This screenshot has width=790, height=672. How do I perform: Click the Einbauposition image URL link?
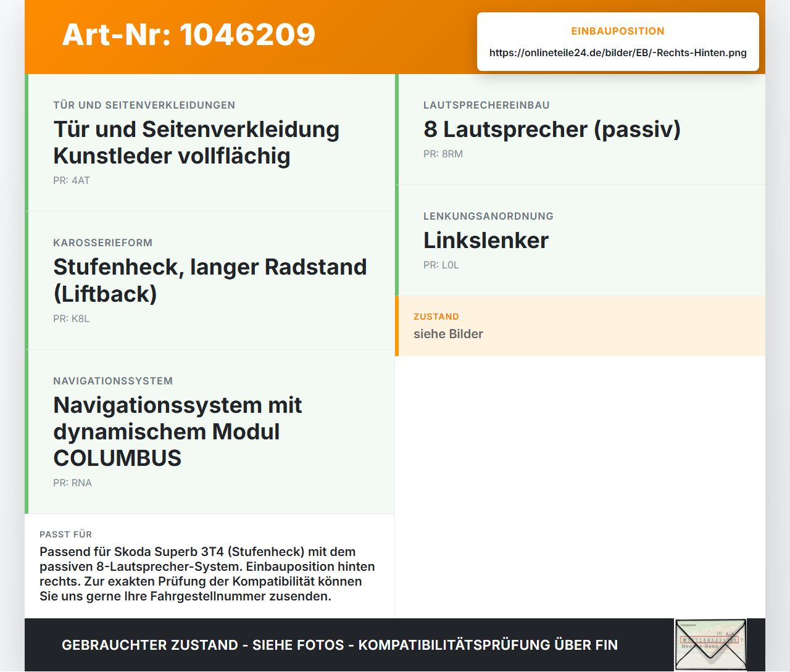(x=618, y=52)
